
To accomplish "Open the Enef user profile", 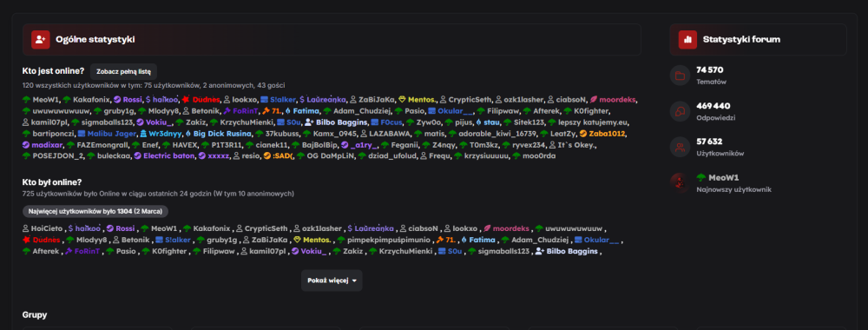I will 150,145.
